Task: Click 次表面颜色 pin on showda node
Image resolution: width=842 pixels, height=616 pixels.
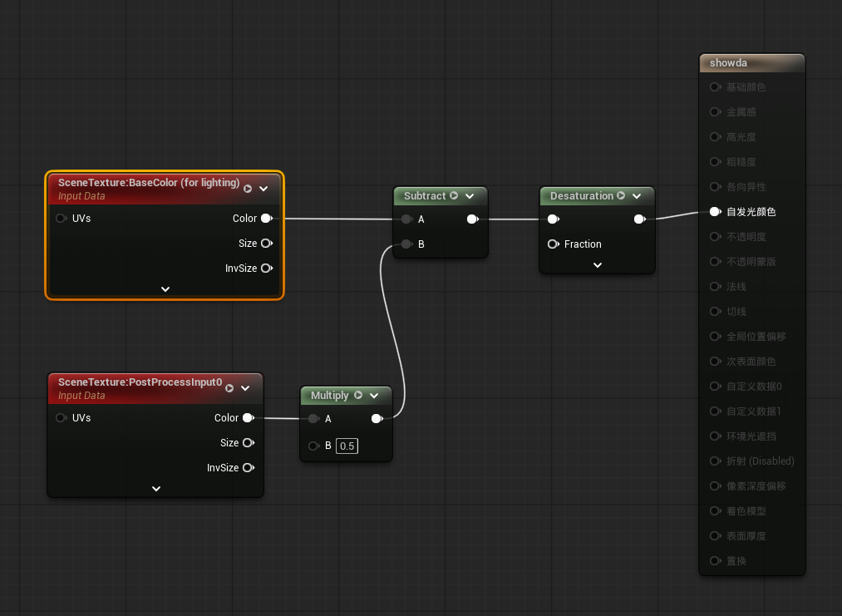Action: tap(716, 362)
